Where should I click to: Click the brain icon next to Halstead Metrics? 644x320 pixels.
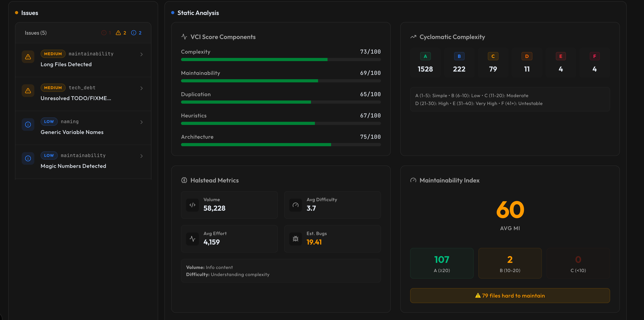point(184,180)
